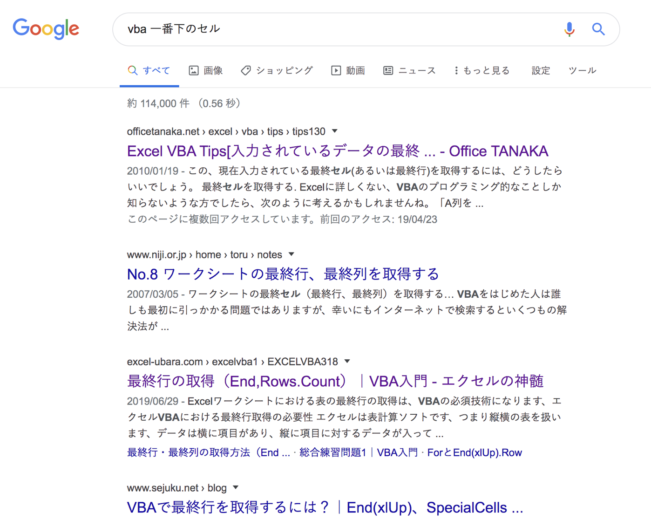
Task: Switch to the 動画 tab
Action: 348,71
